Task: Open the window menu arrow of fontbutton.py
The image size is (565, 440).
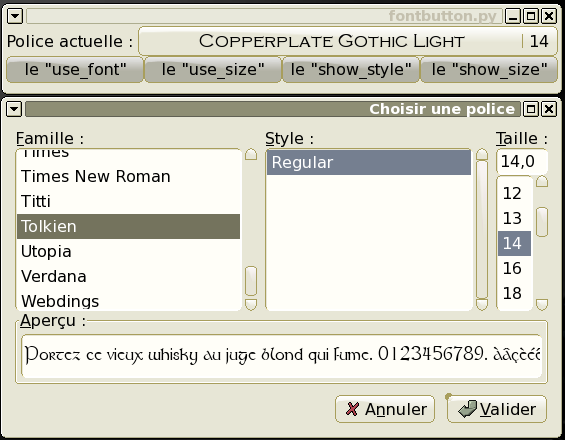Action: point(15,16)
